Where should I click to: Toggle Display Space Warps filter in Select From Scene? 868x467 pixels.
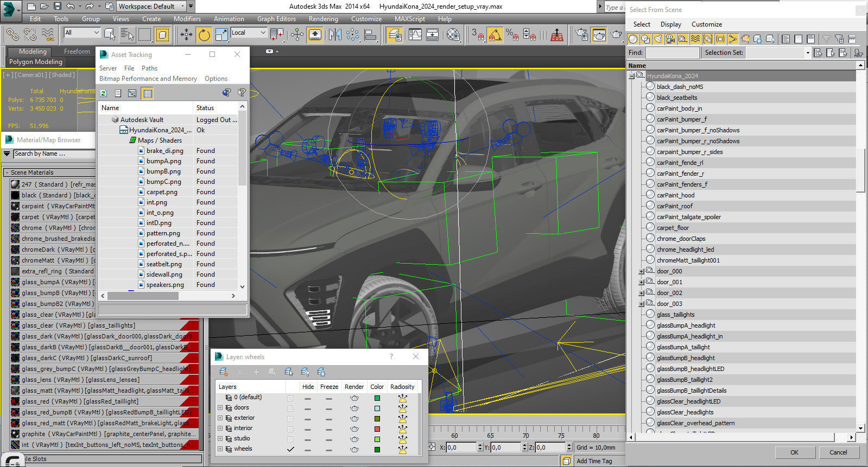pyautogui.click(x=695, y=39)
